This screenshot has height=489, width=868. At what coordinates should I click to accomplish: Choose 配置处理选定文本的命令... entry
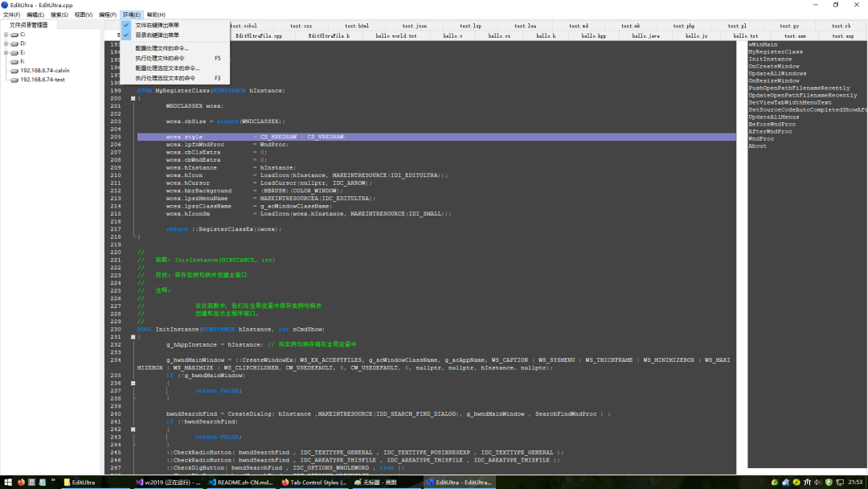[x=175, y=68]
